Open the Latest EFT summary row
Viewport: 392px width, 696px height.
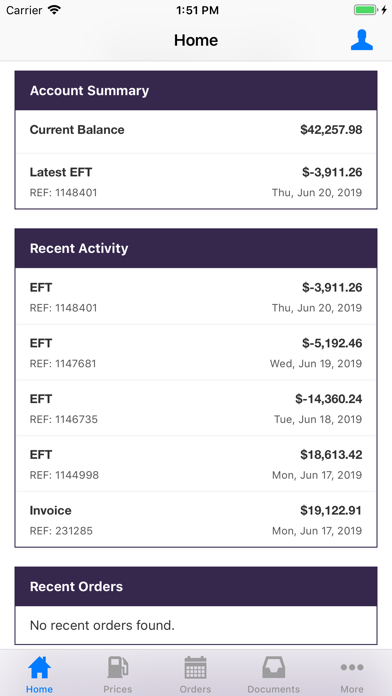click(196, 181)
